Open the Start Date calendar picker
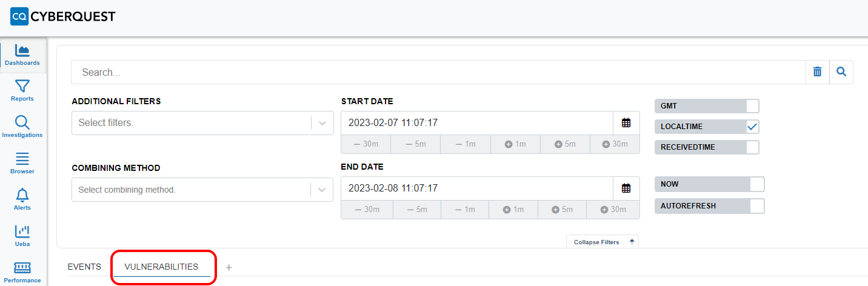The image size is (868, 286). [x=626, y=123]
